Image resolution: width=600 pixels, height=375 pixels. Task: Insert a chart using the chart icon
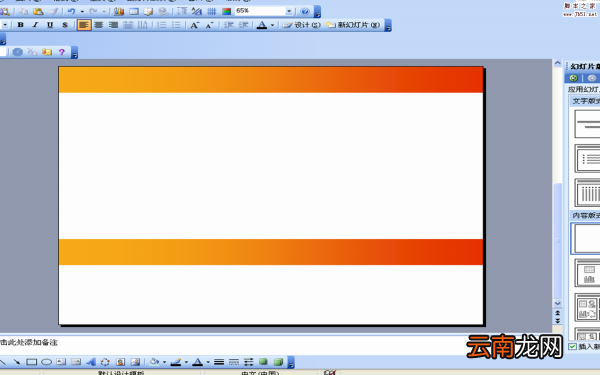119,11
